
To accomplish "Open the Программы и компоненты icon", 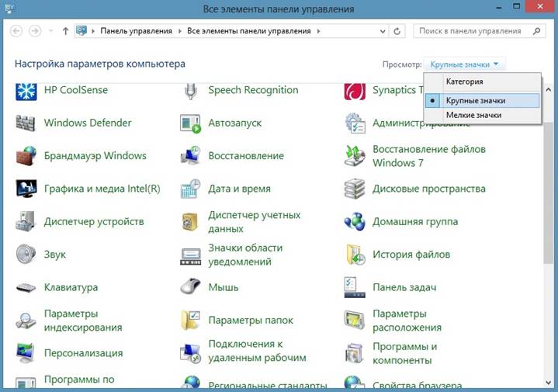I will tap(355, 353).
